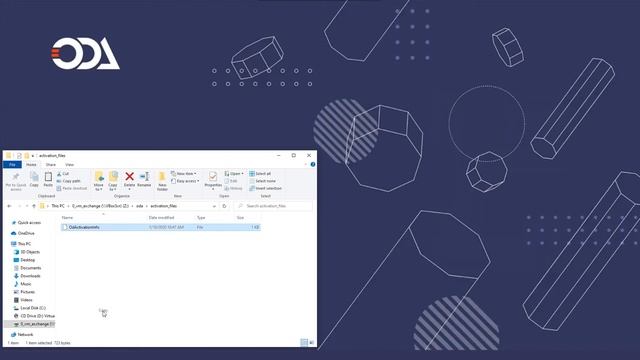The image size is (640, 360).
Task: Click History in the Open group
Action: 233,188
